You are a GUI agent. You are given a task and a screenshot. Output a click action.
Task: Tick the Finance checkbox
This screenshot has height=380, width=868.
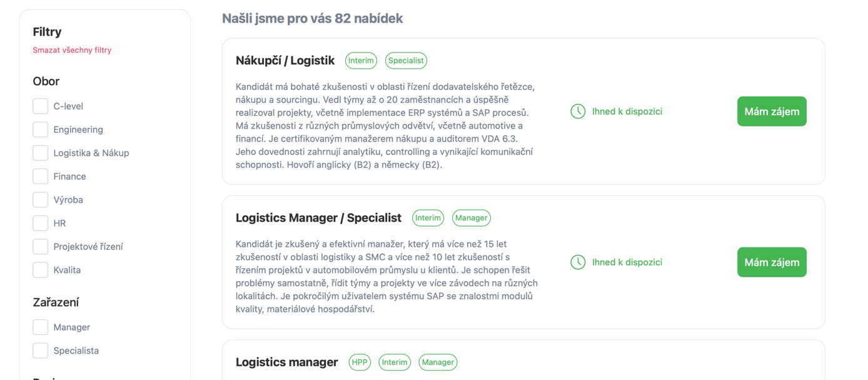41,177
